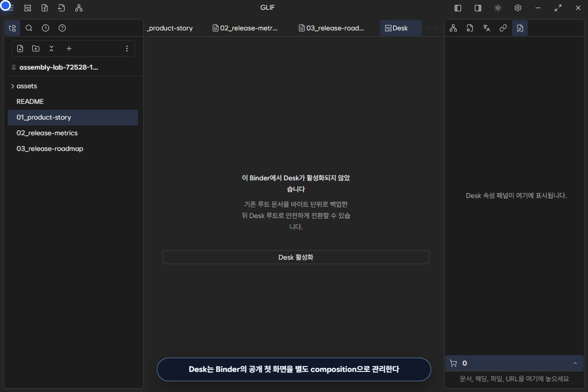The image size is (588, 392).
Task: Click the shopping cart icon in the basket bar
Action: click(x=453, y=363)
